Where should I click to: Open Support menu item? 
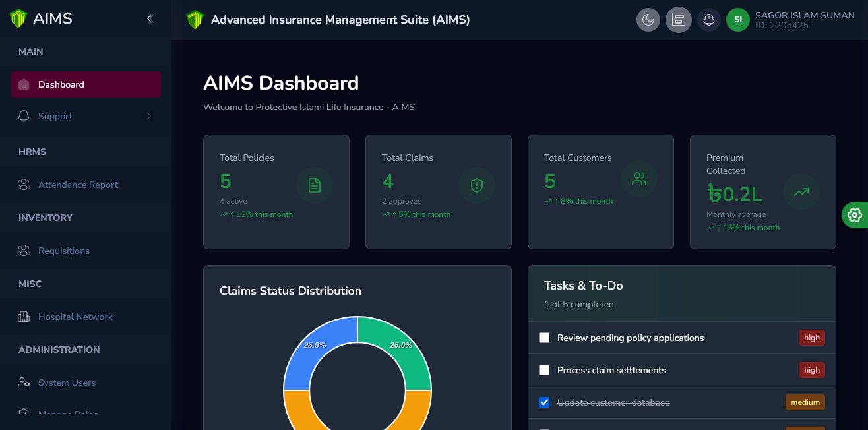86,116
